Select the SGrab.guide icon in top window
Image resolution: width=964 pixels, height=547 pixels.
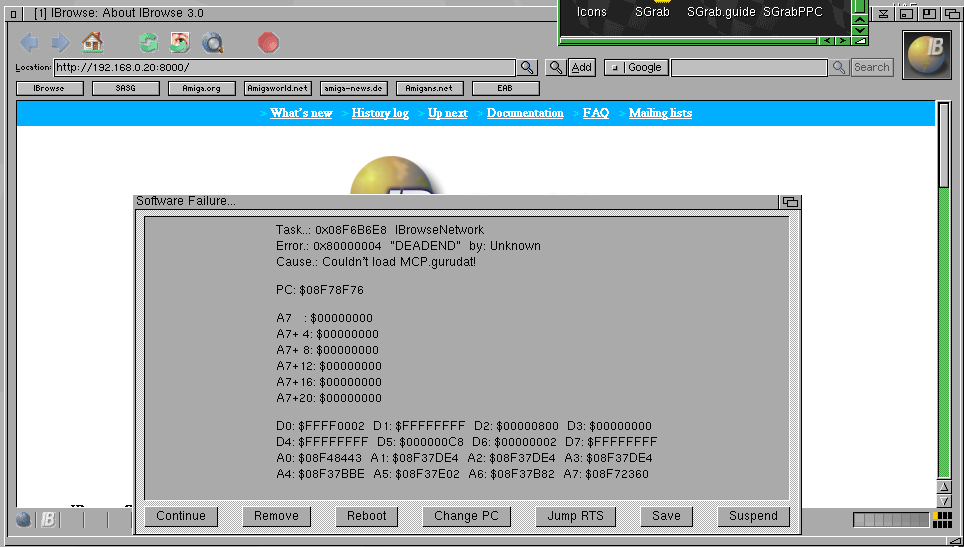(721, 12)
